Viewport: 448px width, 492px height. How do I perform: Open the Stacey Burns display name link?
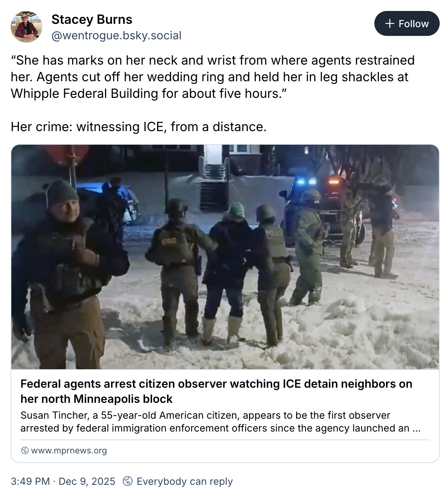coord(92,19)
